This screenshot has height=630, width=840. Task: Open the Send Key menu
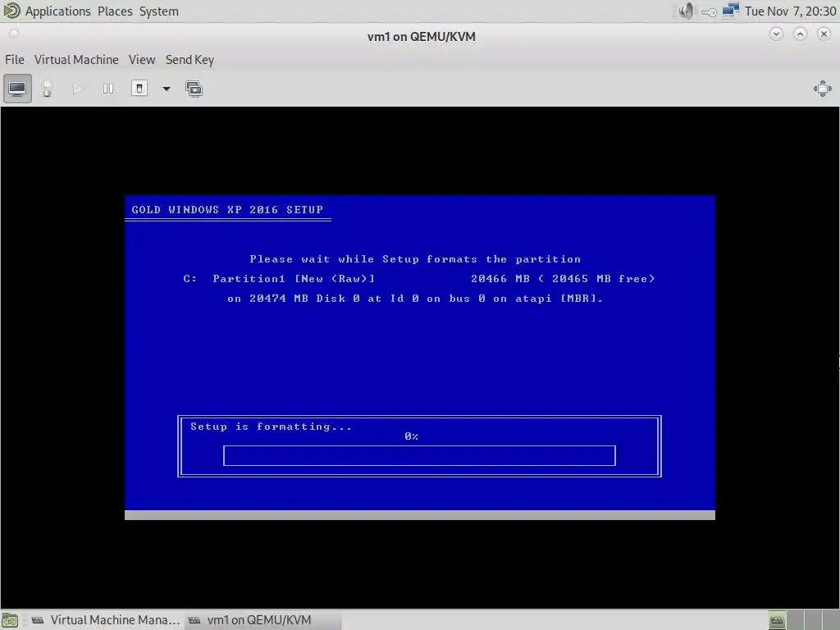pyautogui.click(x=189, y=59)
